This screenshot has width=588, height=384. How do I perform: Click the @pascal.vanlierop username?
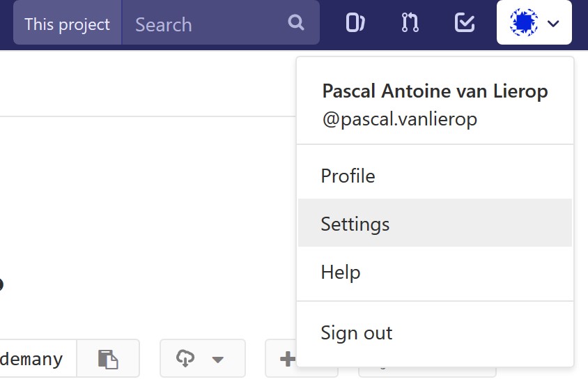pos(399,119)
